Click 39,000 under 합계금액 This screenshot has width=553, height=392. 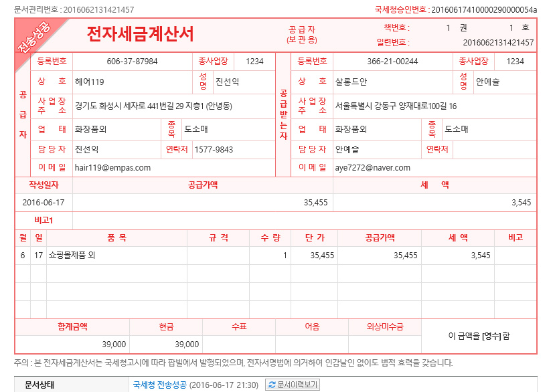pos(114,345)
